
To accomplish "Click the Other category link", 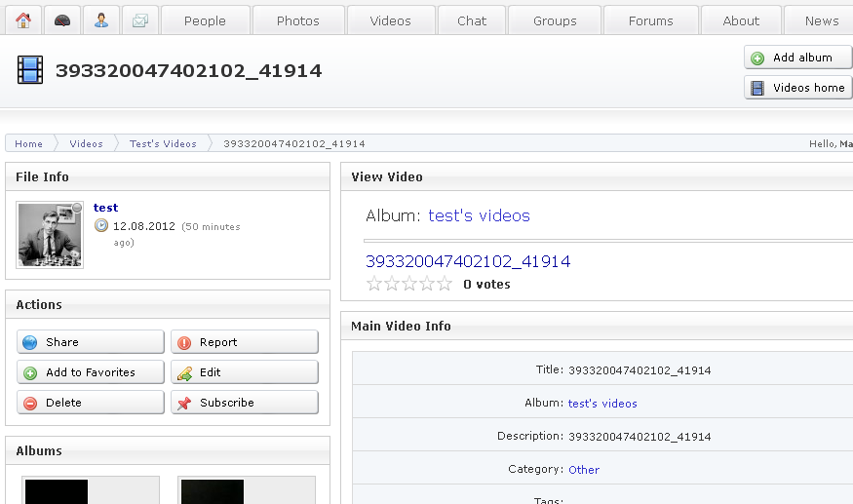I will pyautogui.click(x=584, y=470).
